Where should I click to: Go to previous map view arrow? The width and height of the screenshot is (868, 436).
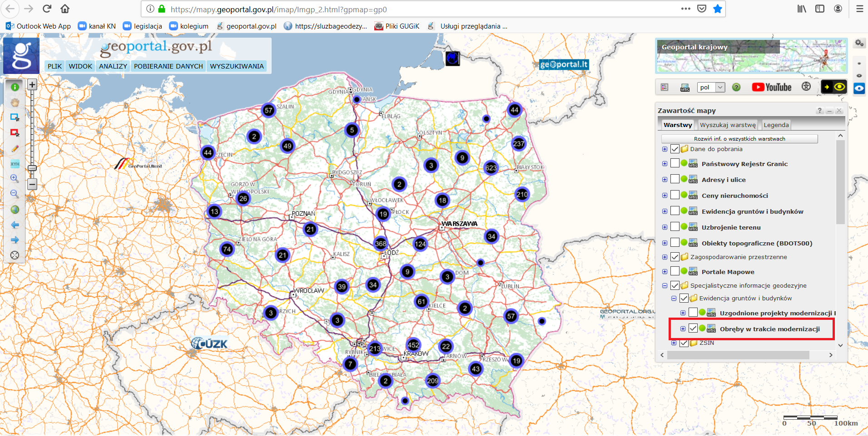pyautogui.click(x=15, y=225)
